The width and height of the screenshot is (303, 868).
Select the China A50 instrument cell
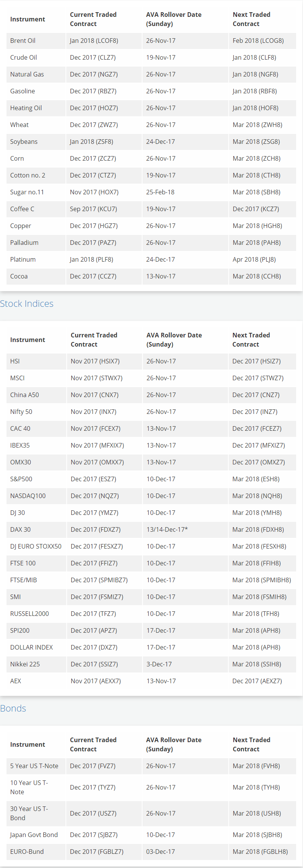(x=25, y=395)
